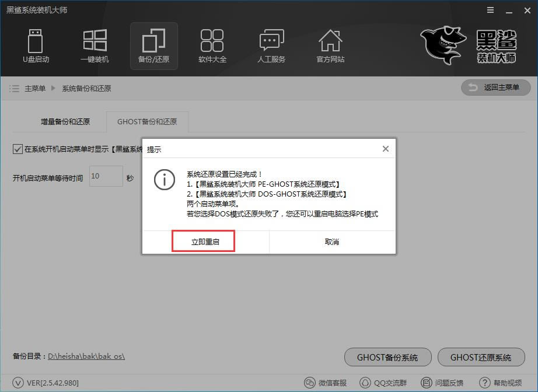Click the 主菜单 list icon in breadcrumb
Viewport: 538px width, 392px height.
pyautogui.click(x=14, y=89)
